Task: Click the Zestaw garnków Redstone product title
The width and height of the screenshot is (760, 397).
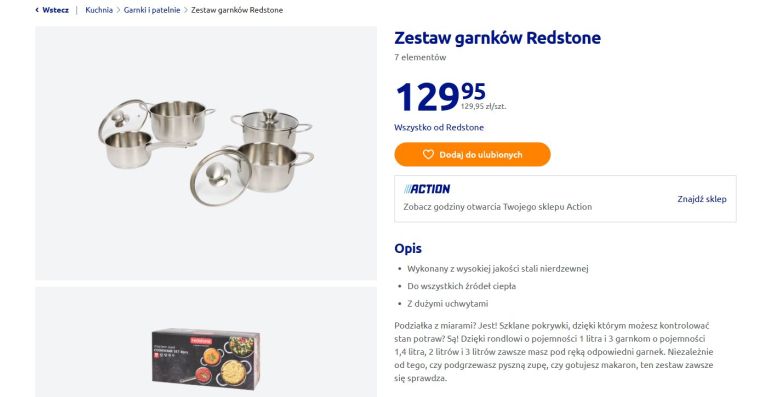Action: point(498,38)
